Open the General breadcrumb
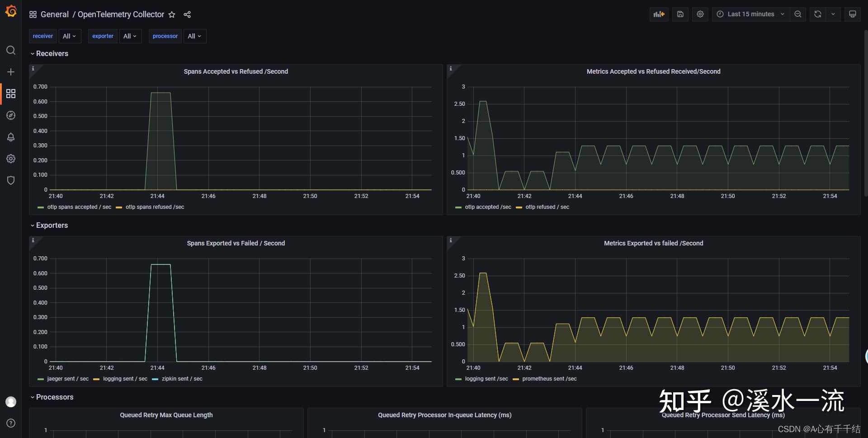This screenshot has width=868, height=438. (x=55, y=14)
